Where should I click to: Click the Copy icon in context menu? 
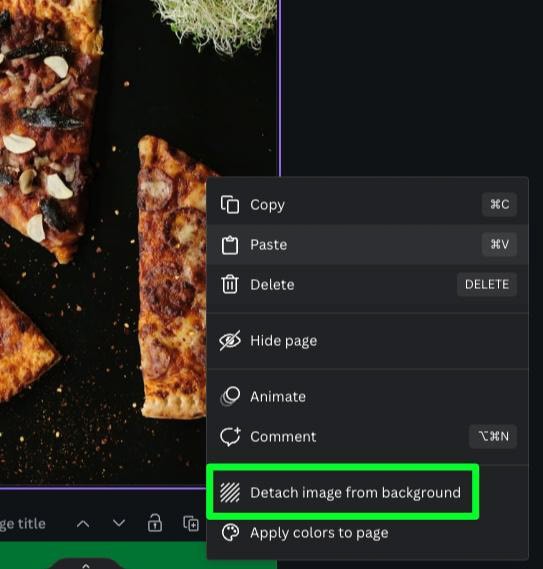230,205
